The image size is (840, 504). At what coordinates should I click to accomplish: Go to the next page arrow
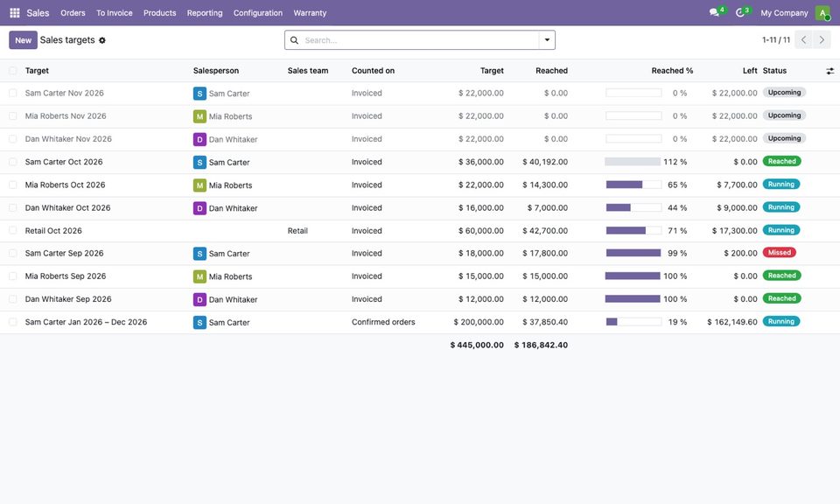(822, 39)
